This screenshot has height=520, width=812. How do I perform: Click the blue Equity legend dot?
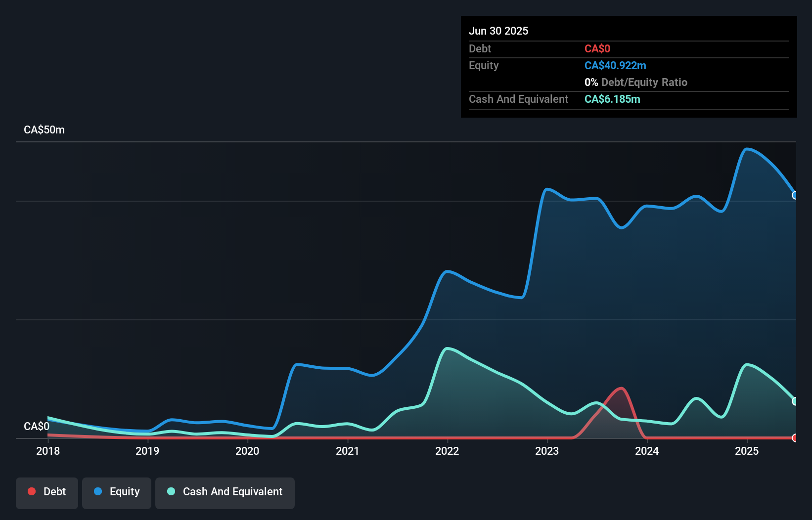(99, 492)
